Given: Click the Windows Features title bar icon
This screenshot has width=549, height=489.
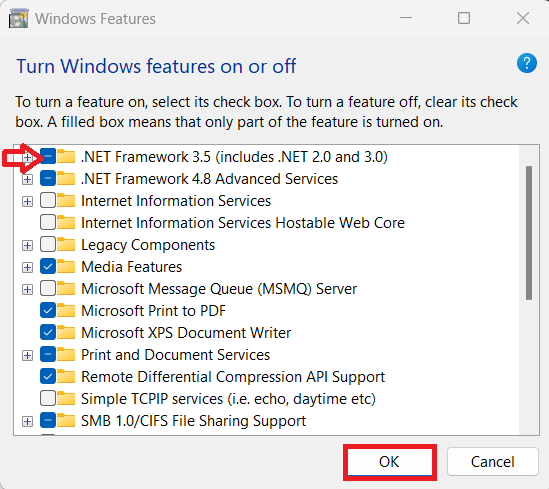Looking at the screenshot, I should [x=18, y=19].
